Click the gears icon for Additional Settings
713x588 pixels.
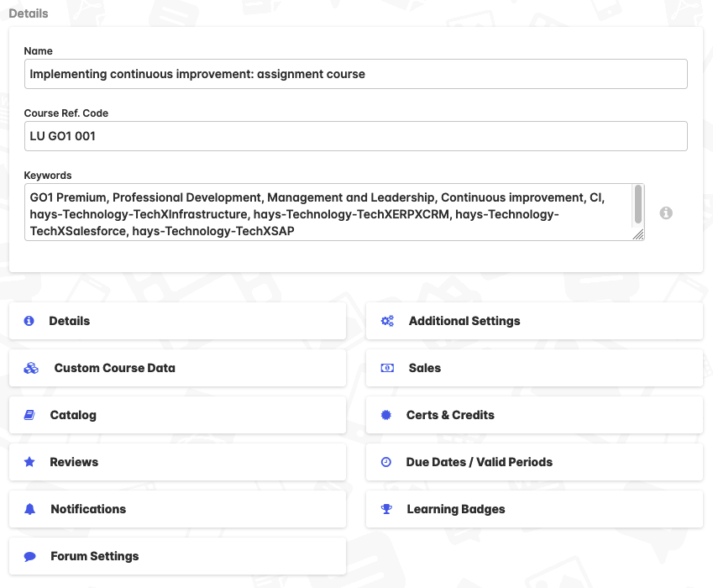coord(387,321)
